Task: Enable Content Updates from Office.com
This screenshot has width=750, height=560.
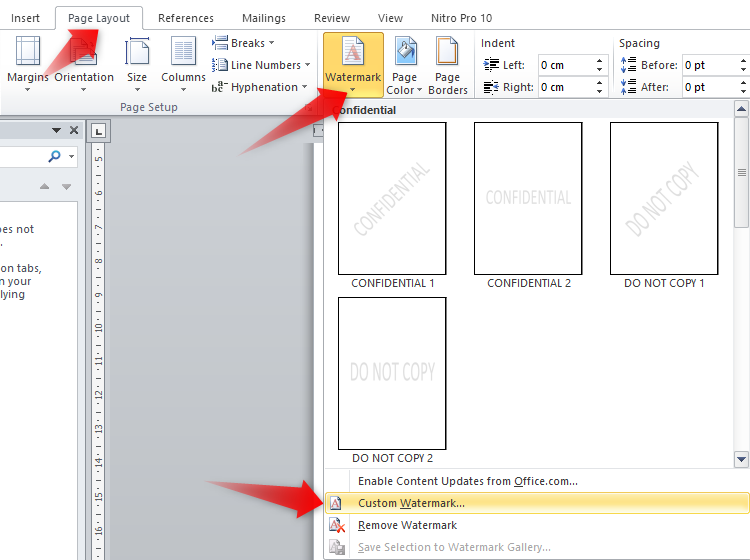Action: point(467,481)
